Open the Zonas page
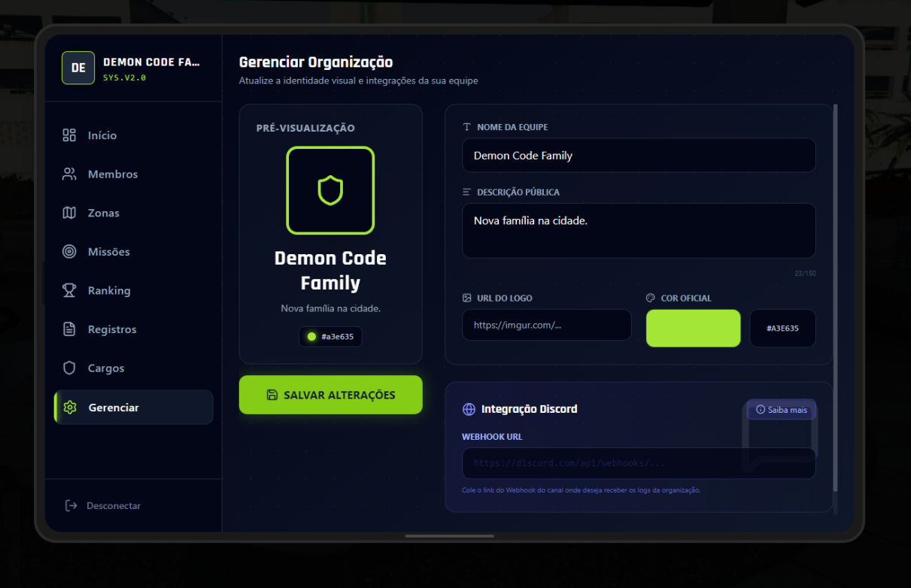The height and width of the screenshot is (588, 911). pos(133,213)
